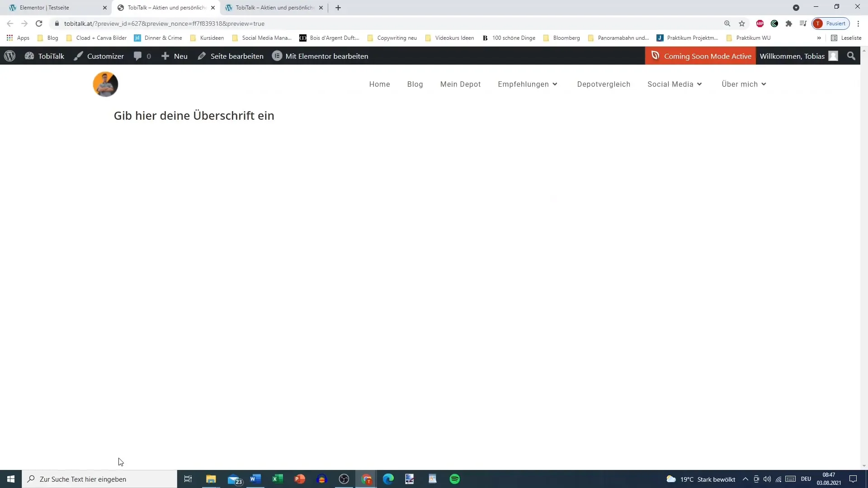Open the TobiTalk dashboard link
The image size is (868, 488).
pos(44,56)
